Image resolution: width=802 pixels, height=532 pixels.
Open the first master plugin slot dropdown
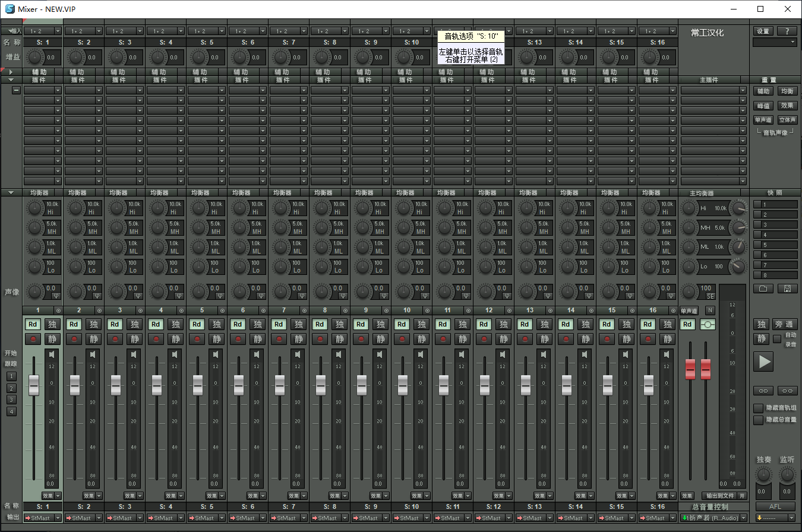click(x=743, y=90)
